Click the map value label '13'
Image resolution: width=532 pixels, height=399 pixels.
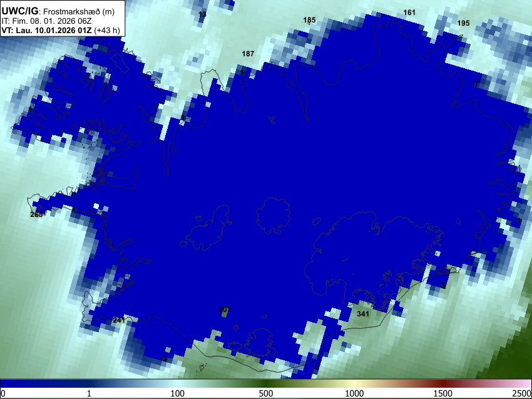click(x=202, y=14)
